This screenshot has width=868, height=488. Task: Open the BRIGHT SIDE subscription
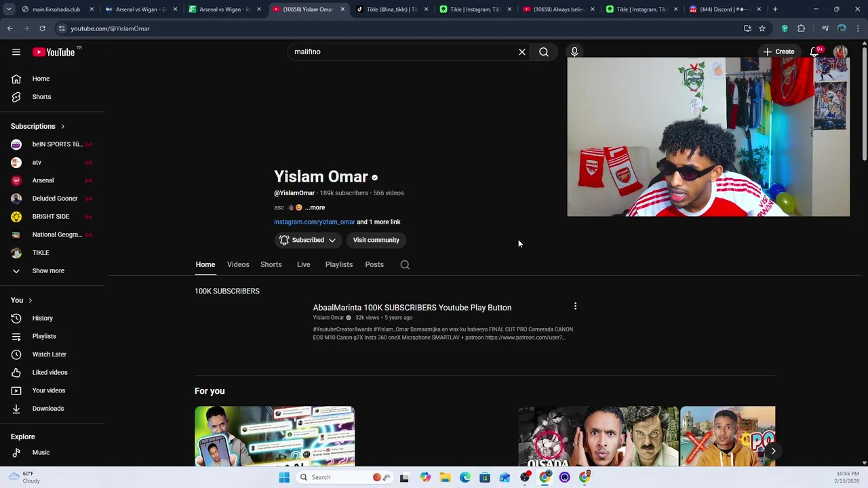tap(52, 217)
